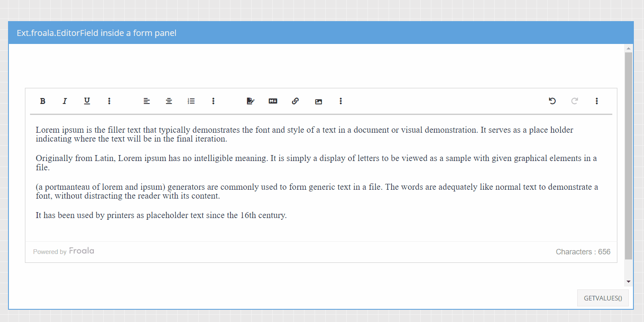Viewport: 644px width, 322px height.
Task: Toggle italic text style
Action: 65,101
